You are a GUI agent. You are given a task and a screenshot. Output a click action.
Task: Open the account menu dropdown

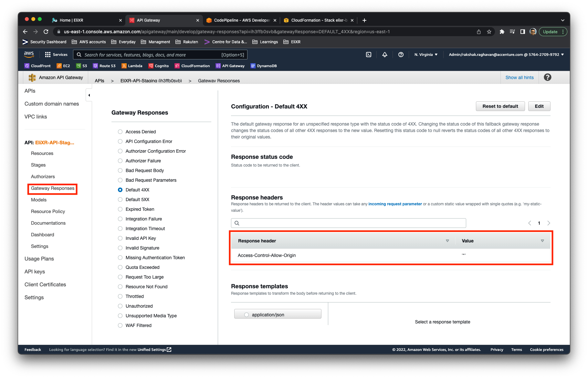coord(506,55)
